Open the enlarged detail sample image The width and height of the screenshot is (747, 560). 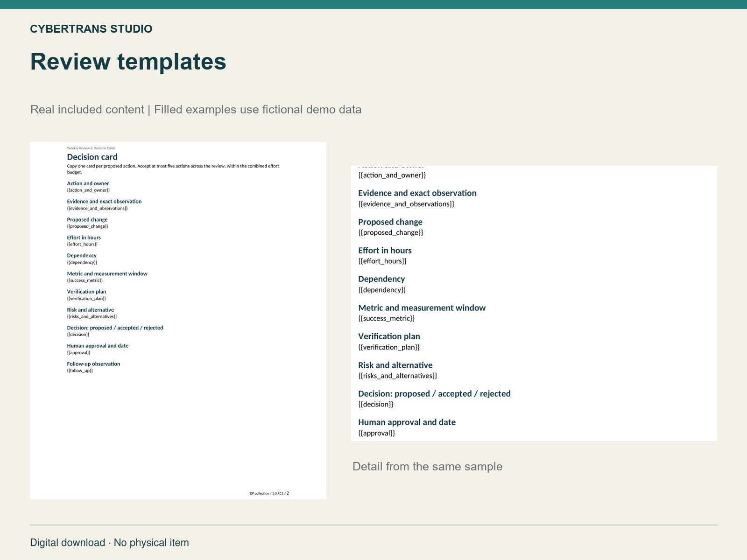coord(534,303)
